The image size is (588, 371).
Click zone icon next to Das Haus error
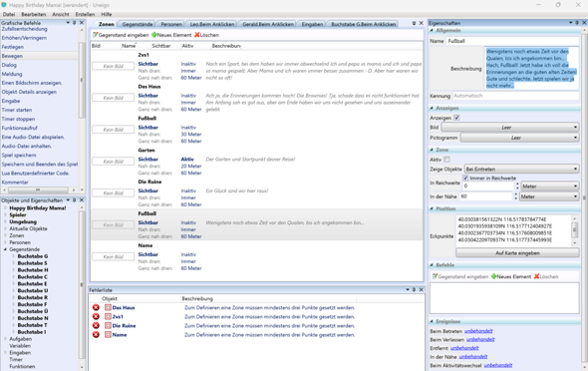[108, 307]
